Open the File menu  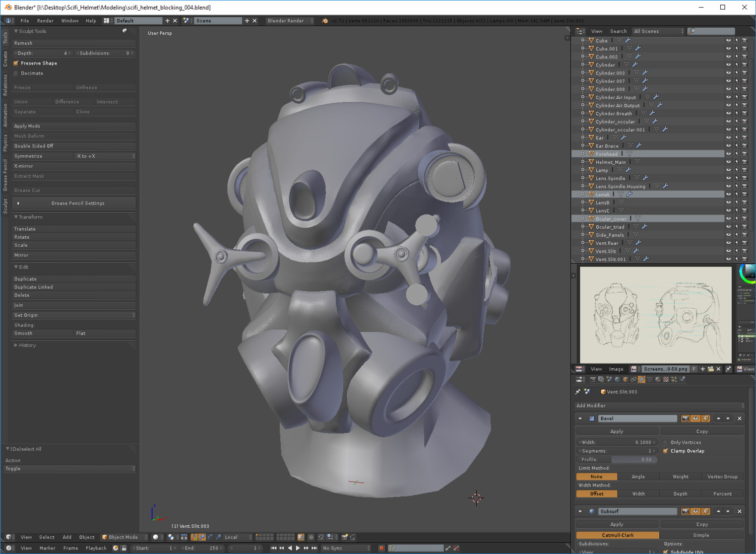pyautogui.click(x=25, y=21)
